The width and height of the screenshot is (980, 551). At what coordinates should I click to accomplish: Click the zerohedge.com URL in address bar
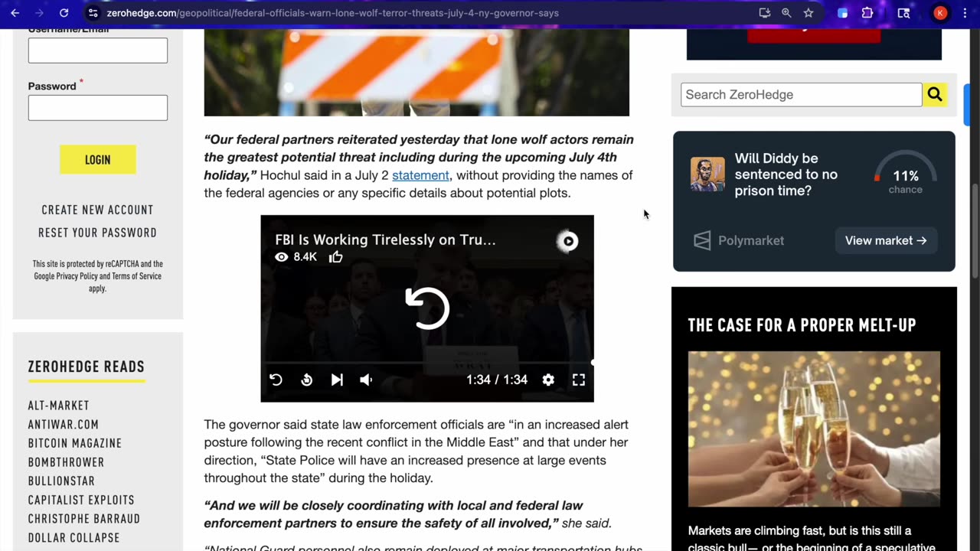coord(332,13)
